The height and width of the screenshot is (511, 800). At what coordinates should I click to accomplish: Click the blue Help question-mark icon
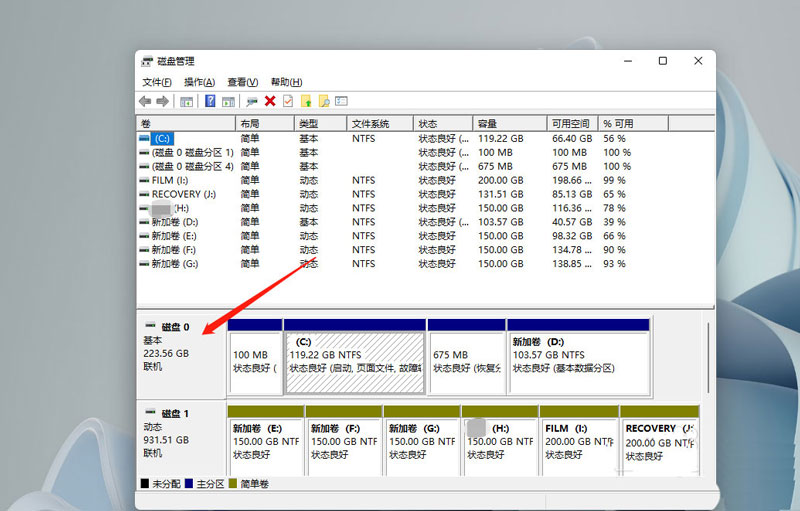coord(210,101)
